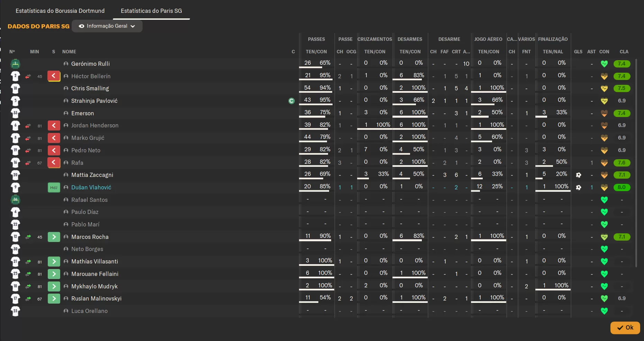Click the captain C badge on Strahinja Pavlović
Screen dimensions: 644x341
pyautogui.click(x=291, y=101)
